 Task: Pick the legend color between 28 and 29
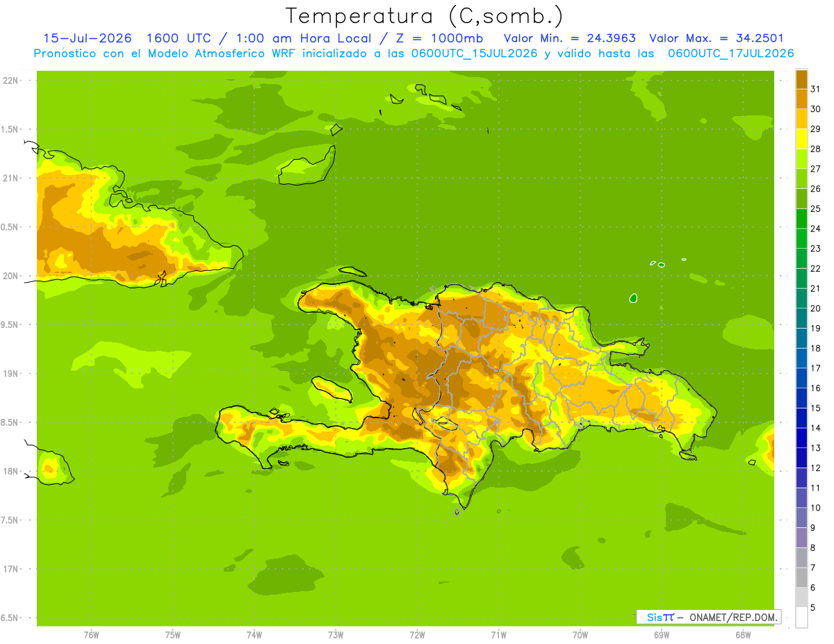click(x=801, y=138)
